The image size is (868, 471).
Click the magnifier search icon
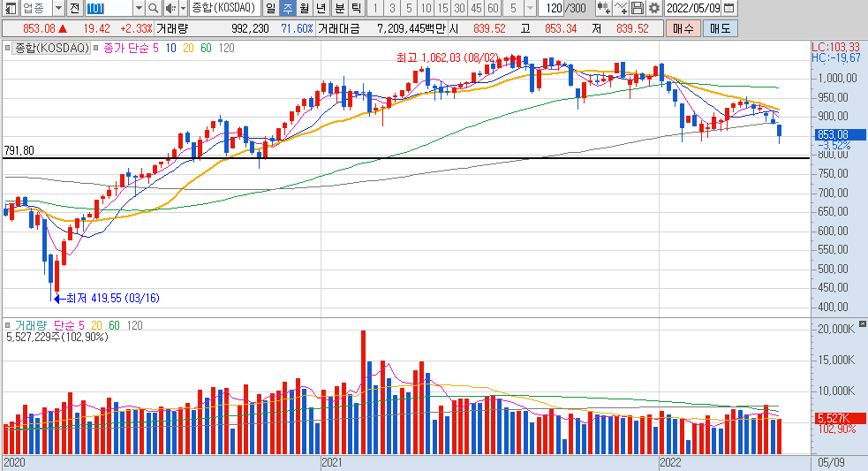tap(154, 8)
